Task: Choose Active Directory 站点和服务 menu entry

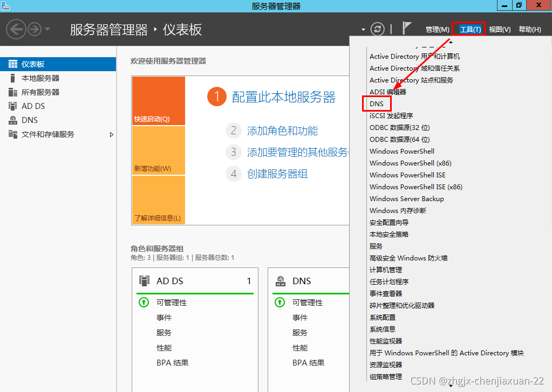Action: pyautogui.click(x=411, y=80)
